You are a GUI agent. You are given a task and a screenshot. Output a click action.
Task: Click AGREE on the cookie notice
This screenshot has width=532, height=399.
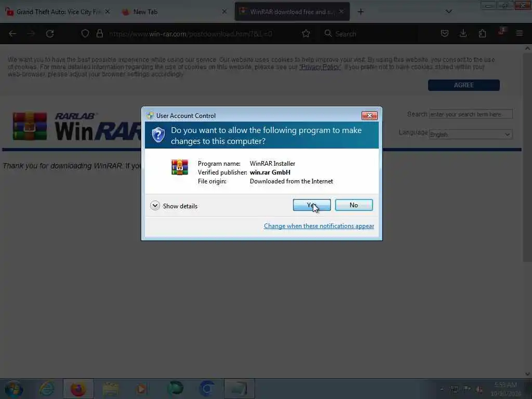[x=463, y=85]
